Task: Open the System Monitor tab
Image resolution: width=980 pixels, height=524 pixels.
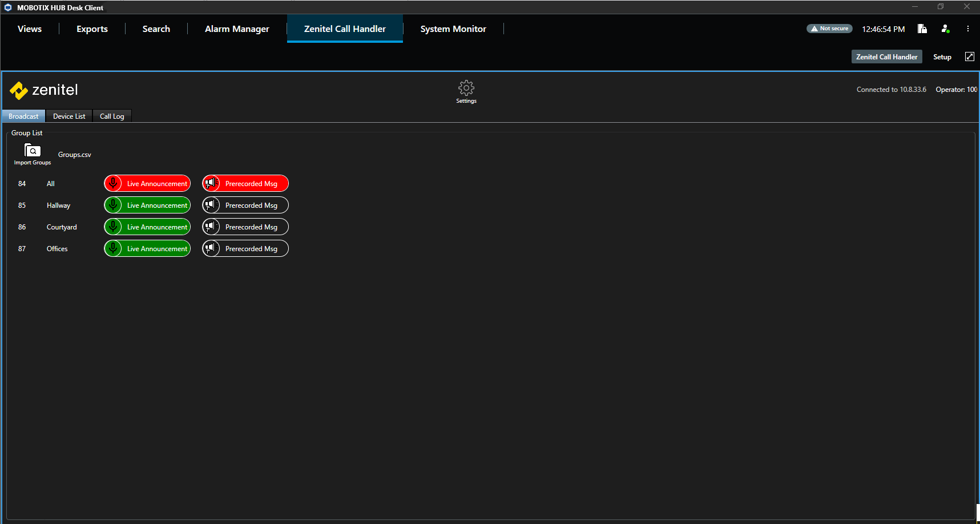Action: [x=453, y=29]
